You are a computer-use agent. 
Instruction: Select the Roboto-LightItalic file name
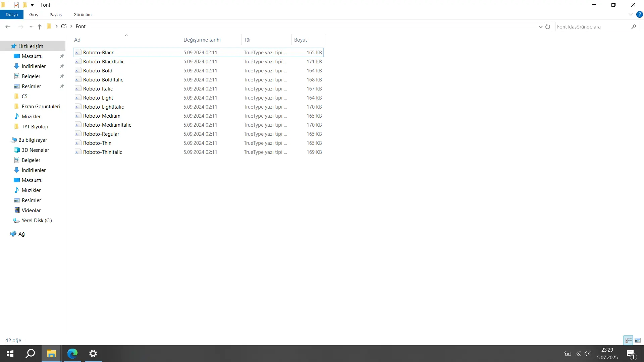coord(103,107)
